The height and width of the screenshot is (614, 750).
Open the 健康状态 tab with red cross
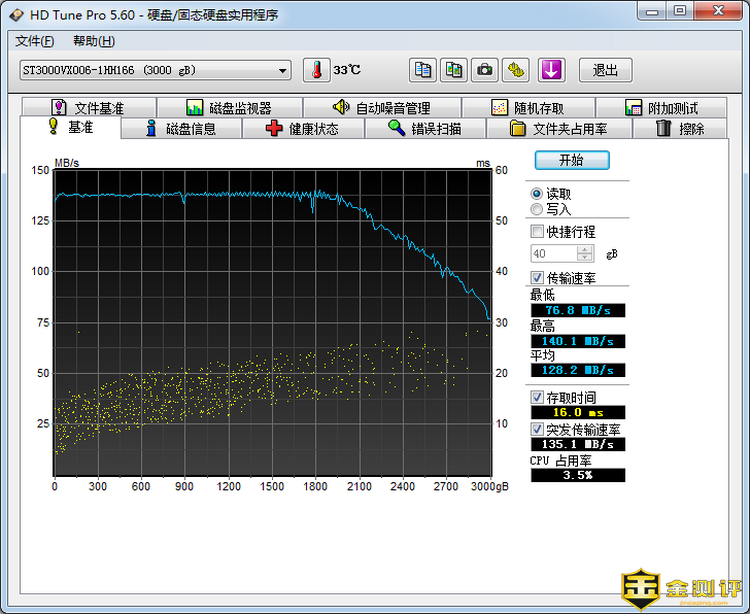302,129
